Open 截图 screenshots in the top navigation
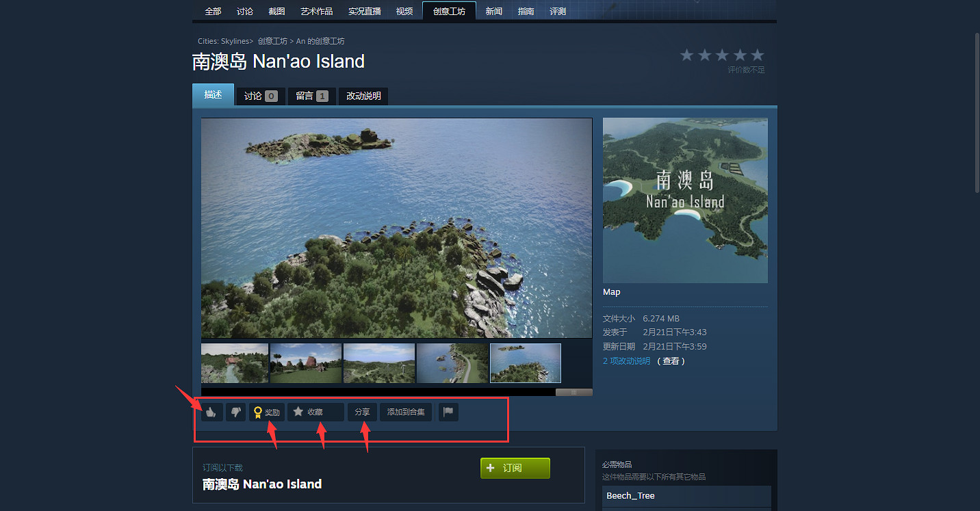980x511 pixels. tap(276, 12)
